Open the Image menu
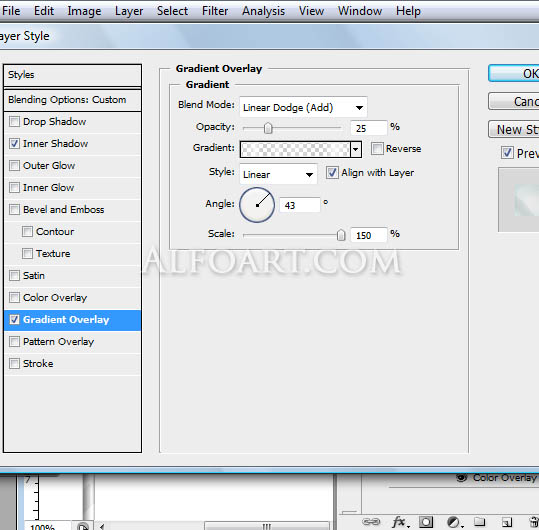 [84, 11]
